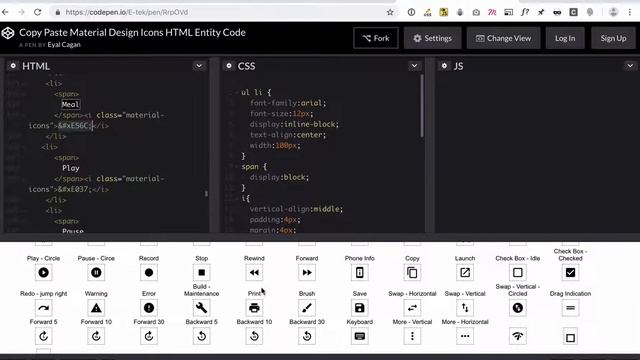
Task: Click the CSS editor vertical scrollbar
Action: pyautogui.click(x=422, y=106)
